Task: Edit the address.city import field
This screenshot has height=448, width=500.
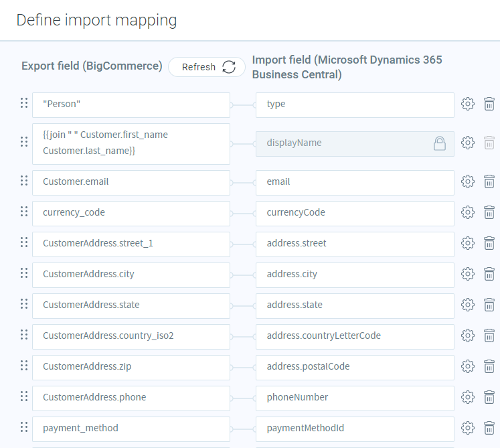Action: pos(355,275)
